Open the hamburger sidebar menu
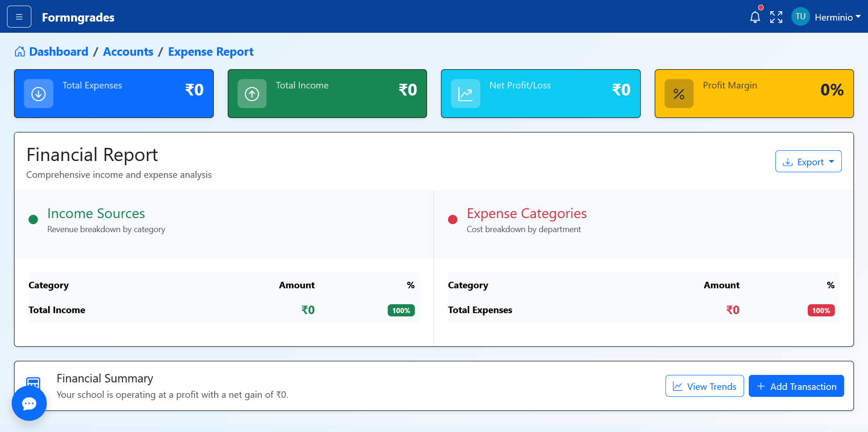868x432 pixels. tap(19, 17)
